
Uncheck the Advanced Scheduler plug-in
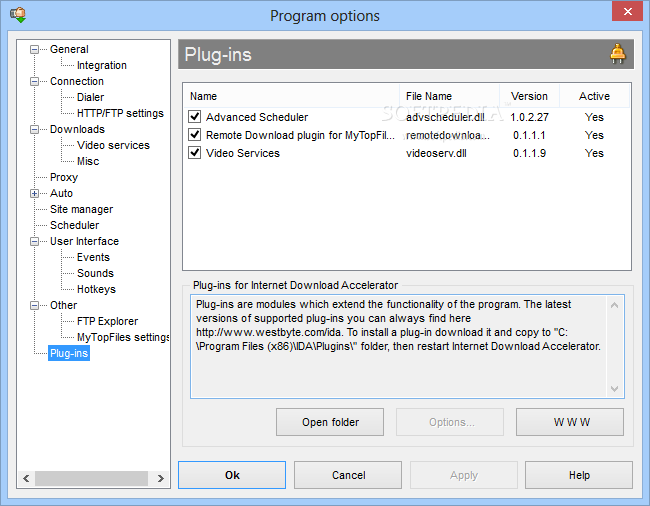coord(194,117)
